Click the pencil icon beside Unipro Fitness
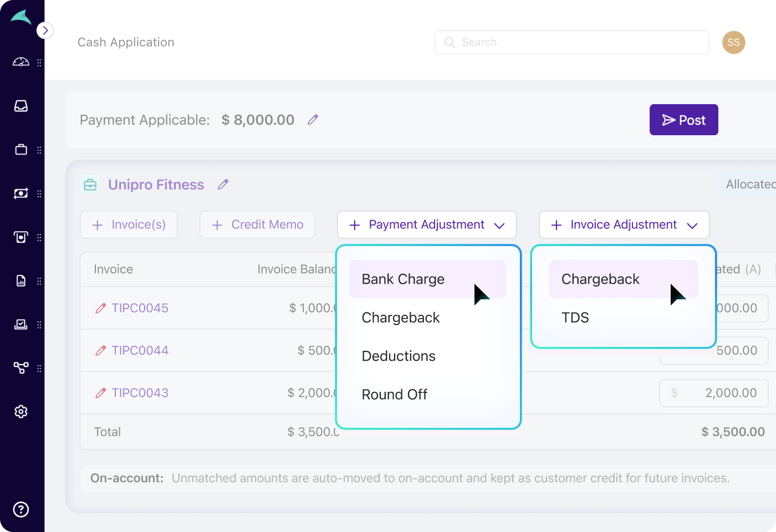This screenshot has width=776, height=532. pos(223,185)
